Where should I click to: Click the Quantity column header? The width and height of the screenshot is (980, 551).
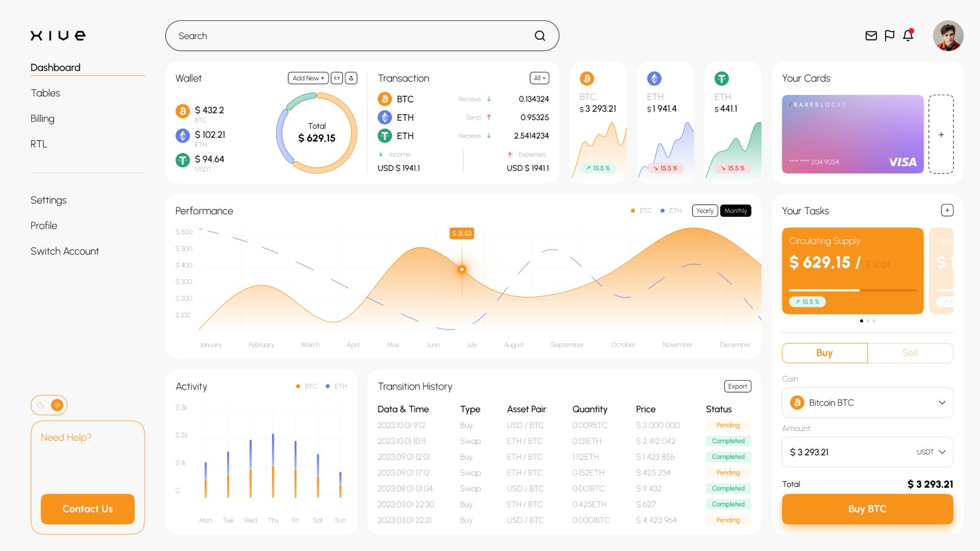[590, 409]
